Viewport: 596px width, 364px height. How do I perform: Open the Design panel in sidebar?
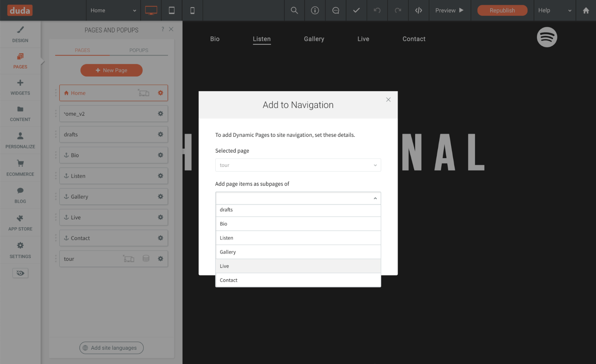coord(20,34)
